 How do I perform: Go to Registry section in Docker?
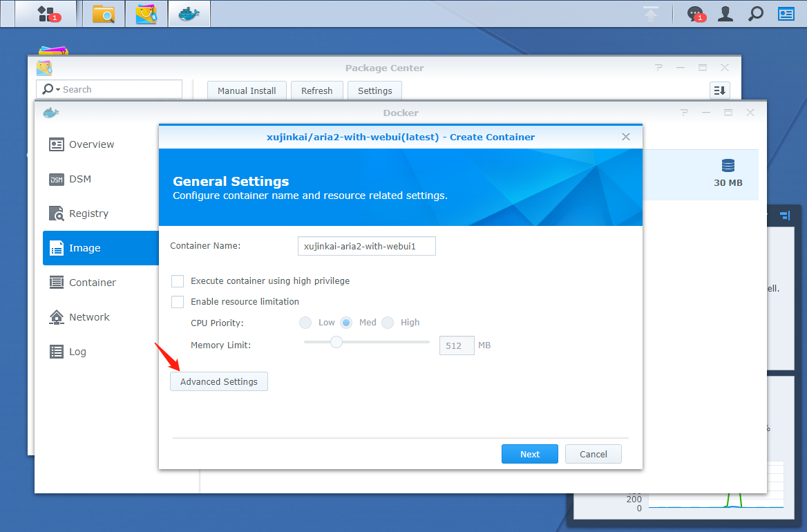[89, 213]
